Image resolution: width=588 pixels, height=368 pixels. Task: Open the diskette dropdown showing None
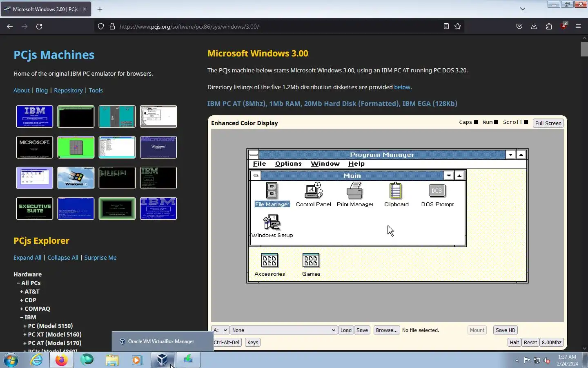(284, 330)
